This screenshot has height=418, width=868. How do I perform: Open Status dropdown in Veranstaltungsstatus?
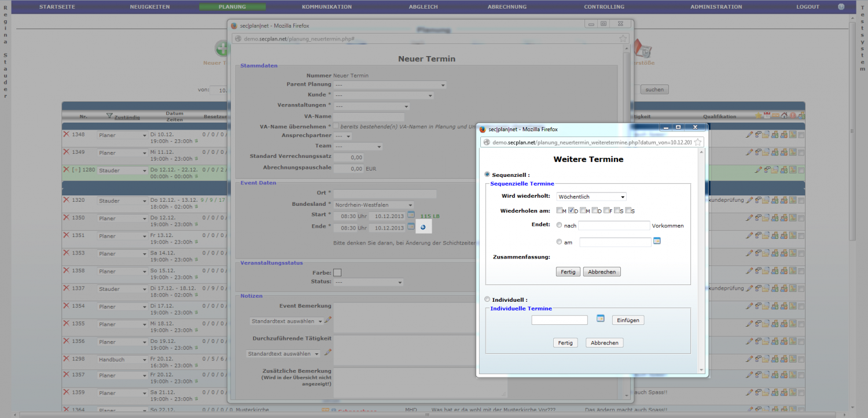[x=368, y=282]
